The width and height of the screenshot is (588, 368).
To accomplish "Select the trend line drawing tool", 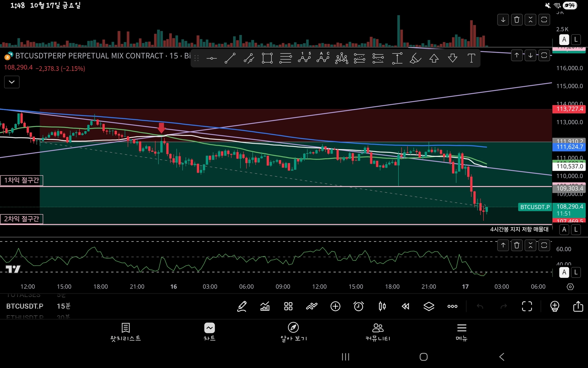I will [x=230, y=58].
